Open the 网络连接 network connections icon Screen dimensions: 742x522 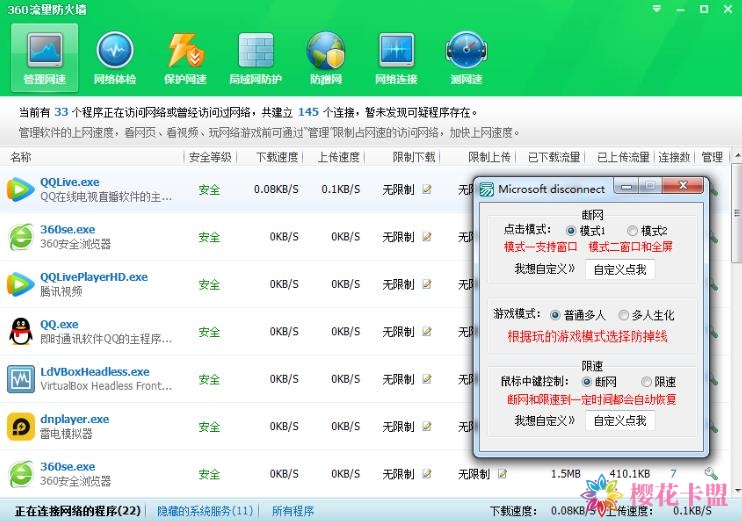point(396,57)
